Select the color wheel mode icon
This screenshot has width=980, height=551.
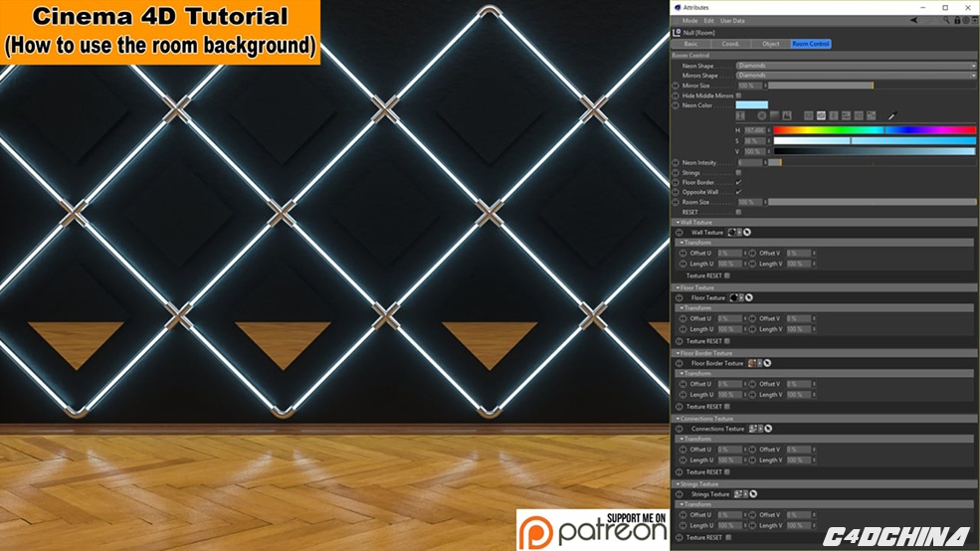762,115
